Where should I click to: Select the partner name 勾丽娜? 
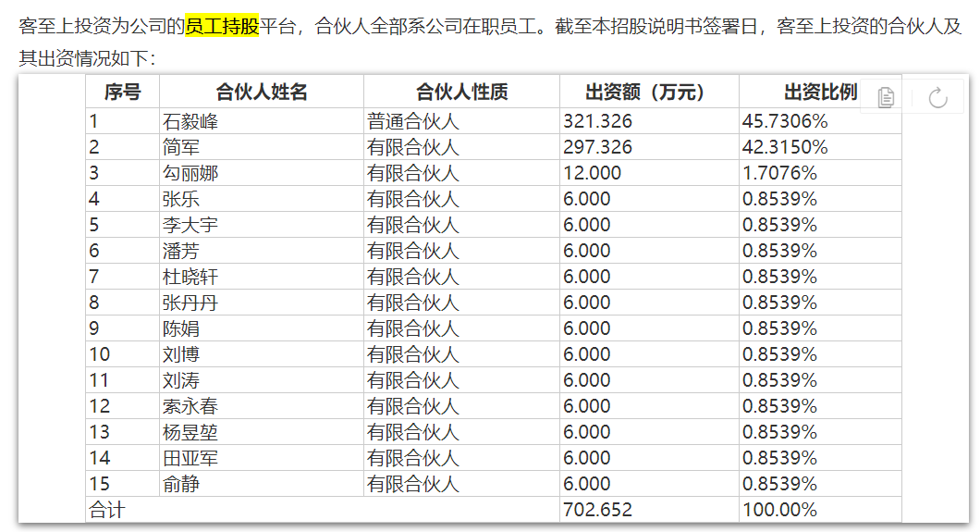coord(190,173)
